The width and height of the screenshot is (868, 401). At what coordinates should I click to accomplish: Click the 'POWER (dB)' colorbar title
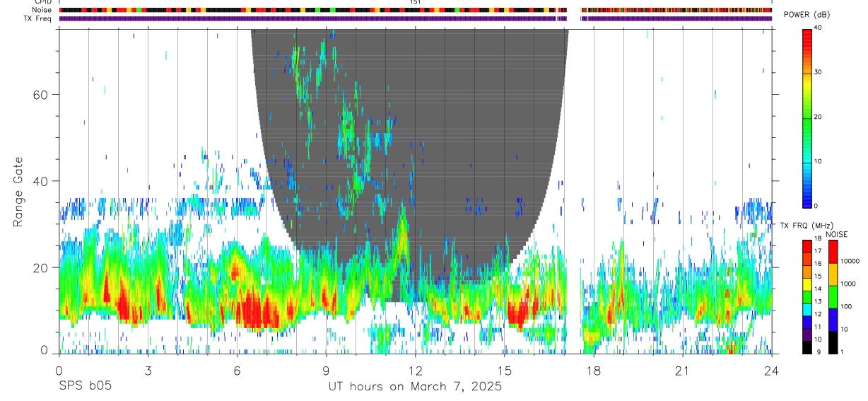click(x=807, y=15)
